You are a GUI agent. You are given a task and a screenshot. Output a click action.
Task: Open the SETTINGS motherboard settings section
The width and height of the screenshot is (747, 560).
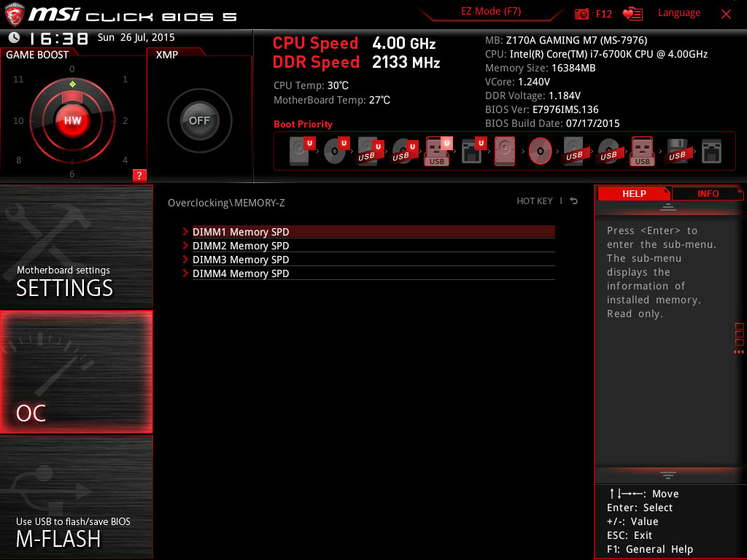[76, 246]
